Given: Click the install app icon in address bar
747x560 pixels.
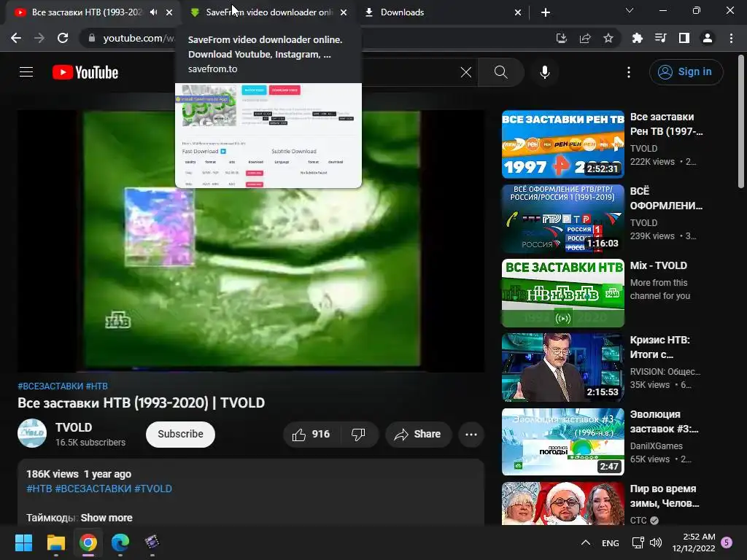Looking at the screenshot, I should pyautogui.click(x=562, y=38).
